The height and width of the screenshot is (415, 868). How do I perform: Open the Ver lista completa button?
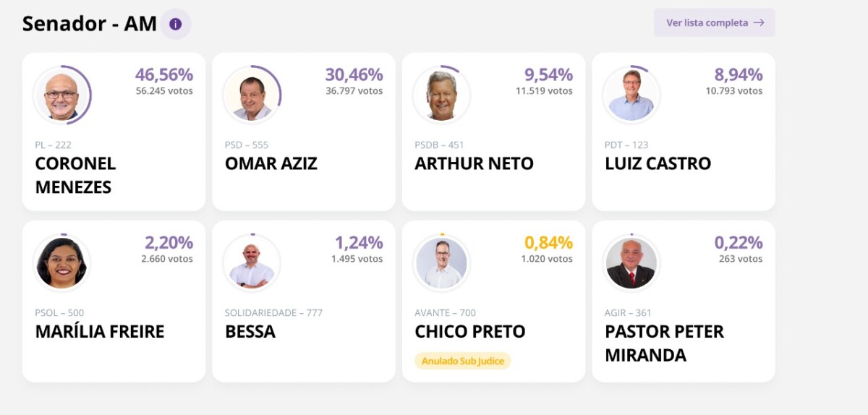tap(714, 22)
